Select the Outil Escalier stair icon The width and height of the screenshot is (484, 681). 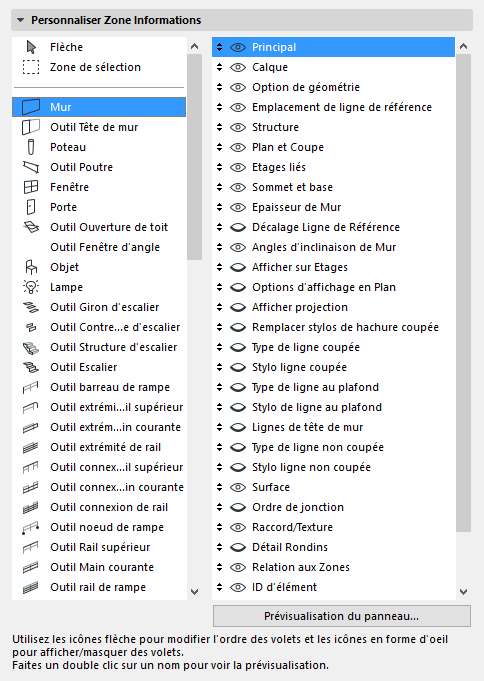[31, 367]
